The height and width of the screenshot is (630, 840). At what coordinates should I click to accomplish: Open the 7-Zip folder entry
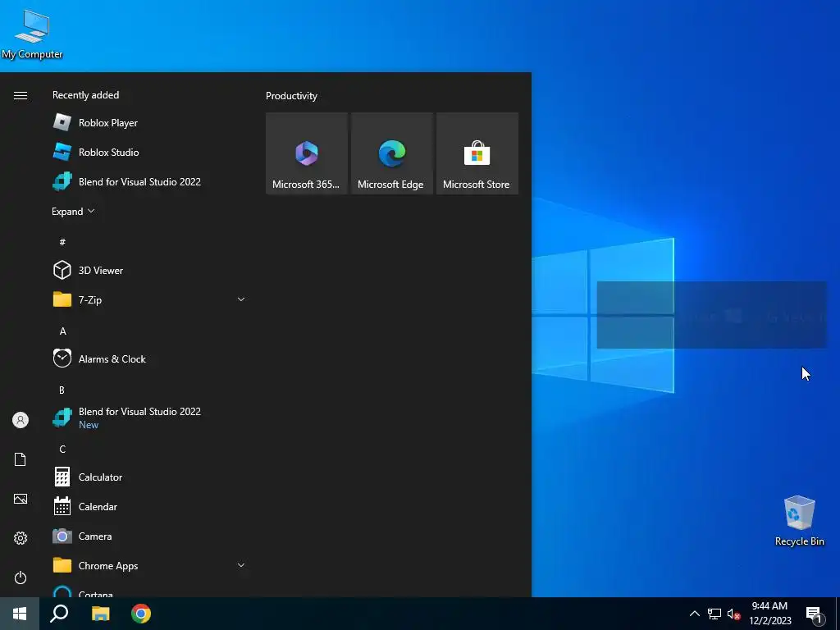coord(149,300)
